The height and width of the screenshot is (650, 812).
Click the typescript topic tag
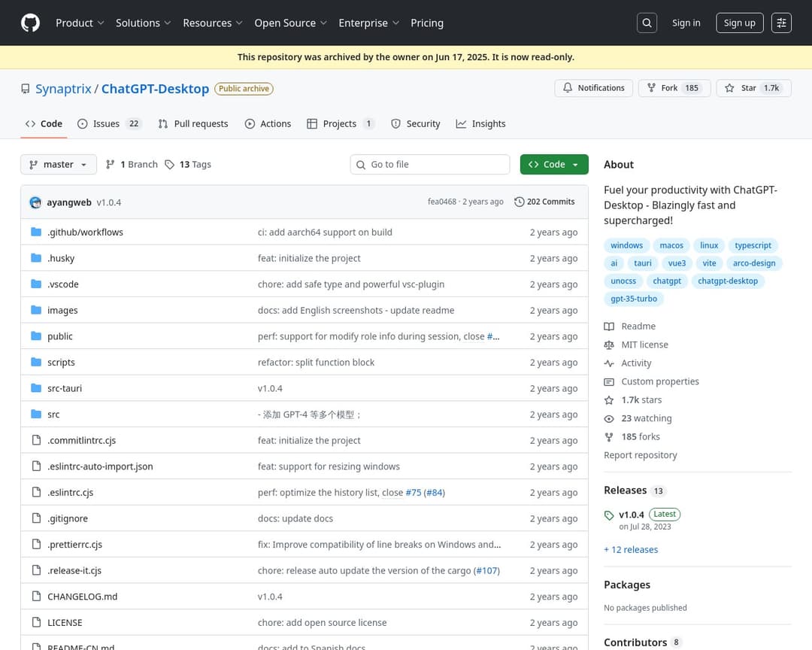tap(753, 245)
